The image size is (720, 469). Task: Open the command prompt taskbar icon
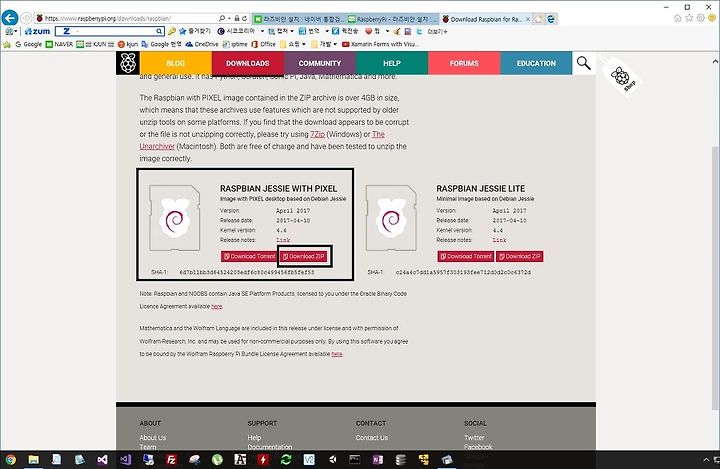(x=355, y=459)
